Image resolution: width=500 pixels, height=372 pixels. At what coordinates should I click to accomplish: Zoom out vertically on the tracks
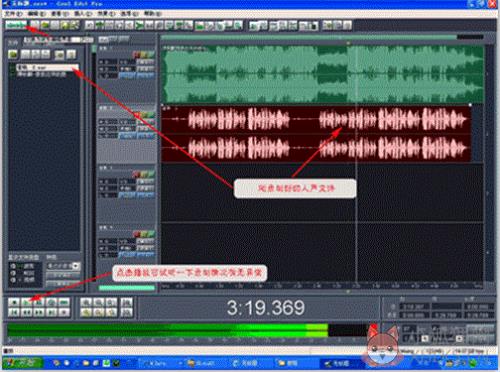coord(127,312)
